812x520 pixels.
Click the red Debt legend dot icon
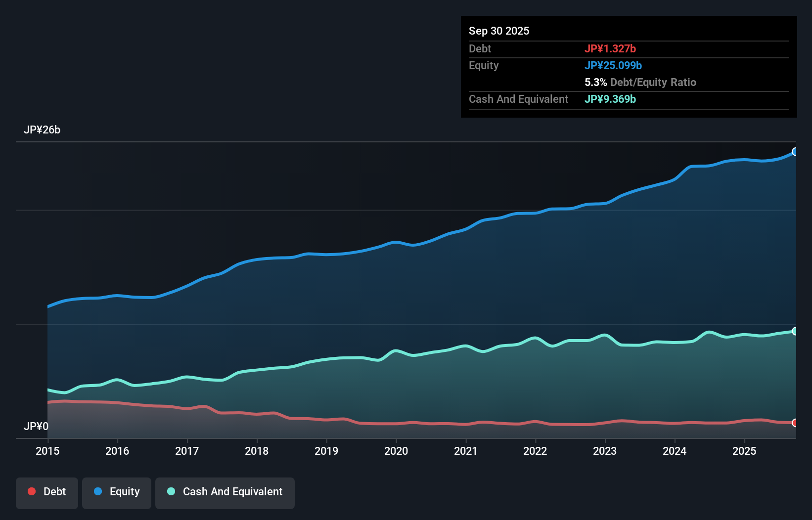pos(31,491)
